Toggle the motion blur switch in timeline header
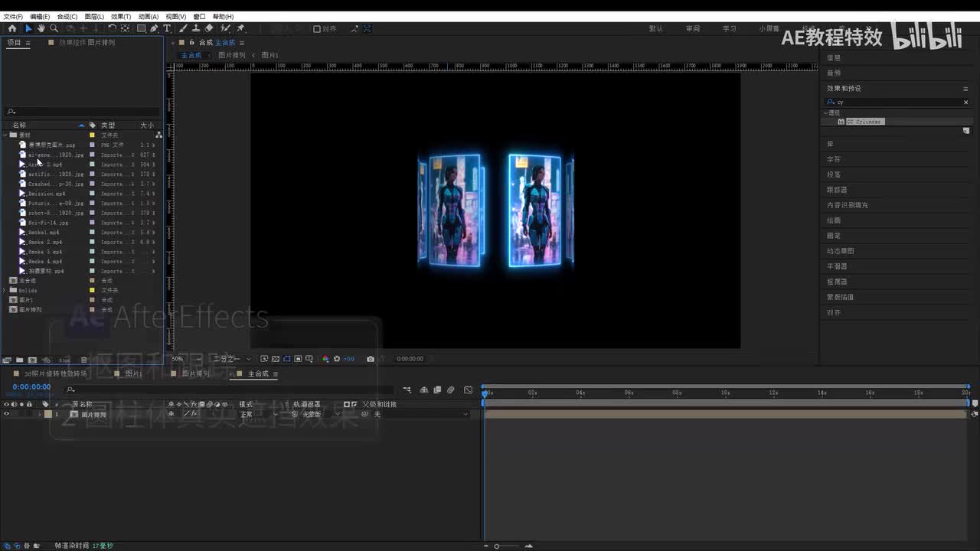 pos(449,390)
